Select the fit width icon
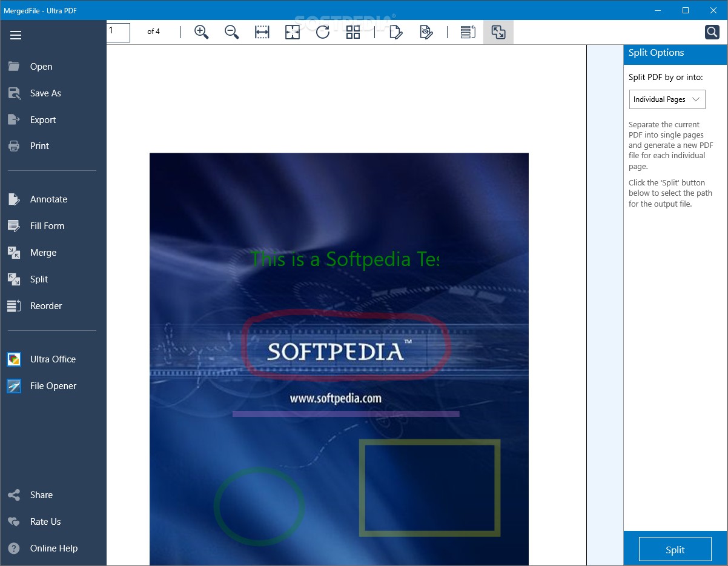Screen dimensions: 728x566 tap(262, 32)
